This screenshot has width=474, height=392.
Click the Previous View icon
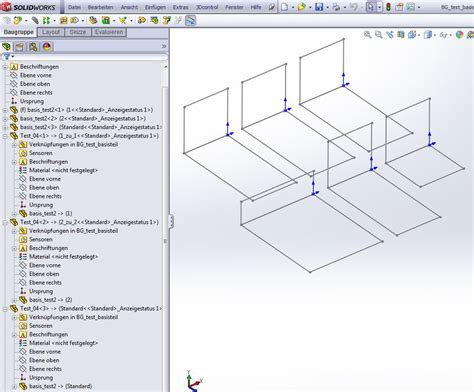(x=390, y=34)
